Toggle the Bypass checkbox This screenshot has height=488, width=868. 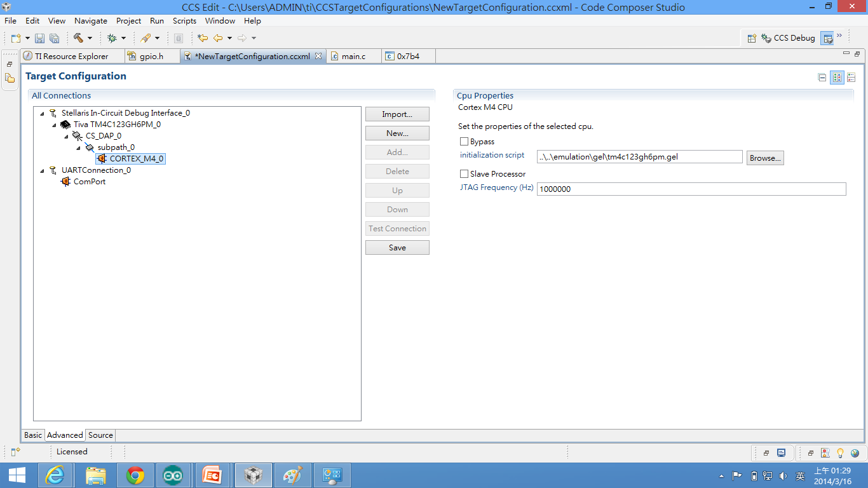pyautogui.click(x=464, y=142)
